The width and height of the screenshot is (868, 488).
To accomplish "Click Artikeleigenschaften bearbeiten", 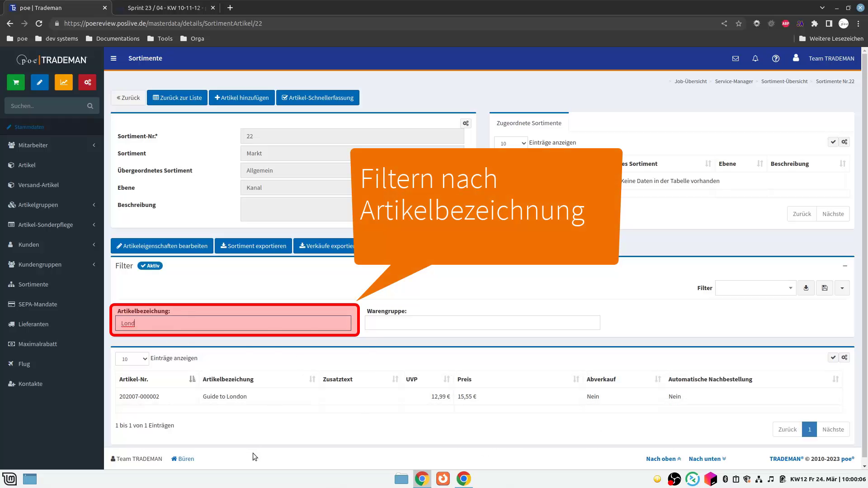I will (162, 246).
